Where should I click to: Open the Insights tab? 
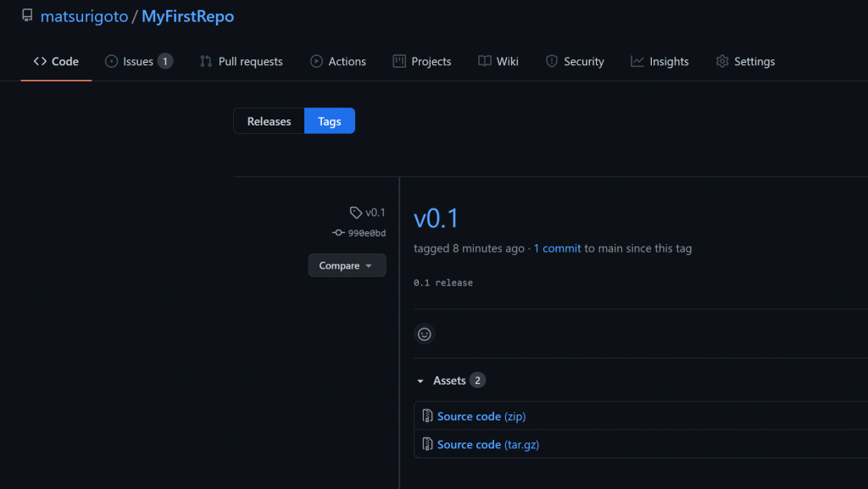[x=659, y=61]
